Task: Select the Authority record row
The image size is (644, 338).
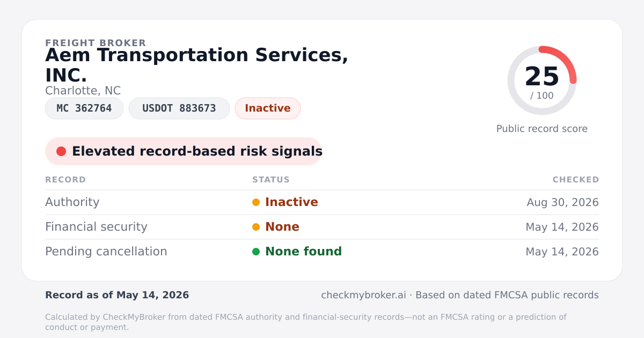Action: click(322, 202)
